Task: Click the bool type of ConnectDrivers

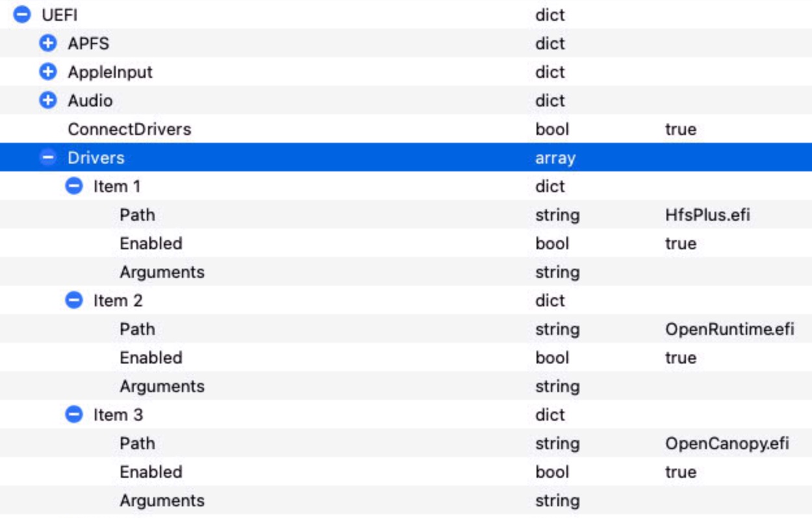Action: pos(552,129)
